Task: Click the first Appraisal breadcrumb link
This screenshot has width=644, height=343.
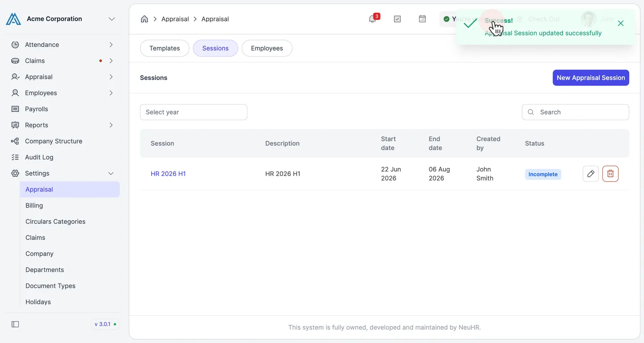Action: 175,19
